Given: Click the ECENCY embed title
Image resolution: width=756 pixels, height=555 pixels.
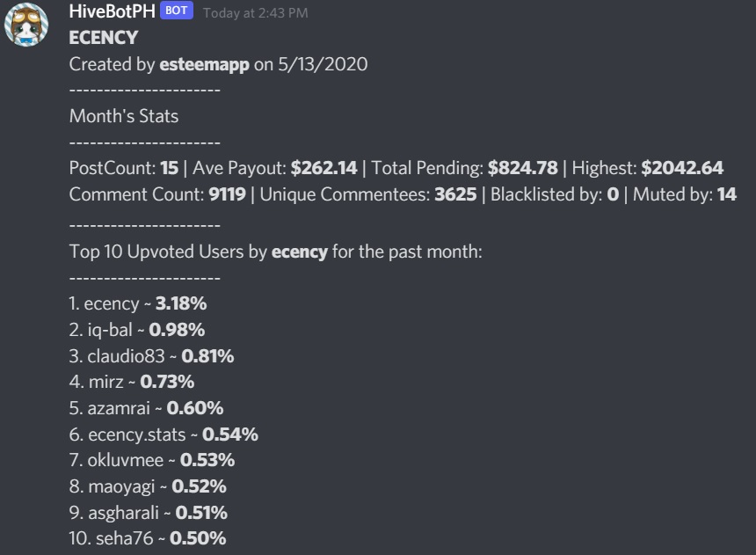Looking at the screenshot, I should click(x=104, y=38).
